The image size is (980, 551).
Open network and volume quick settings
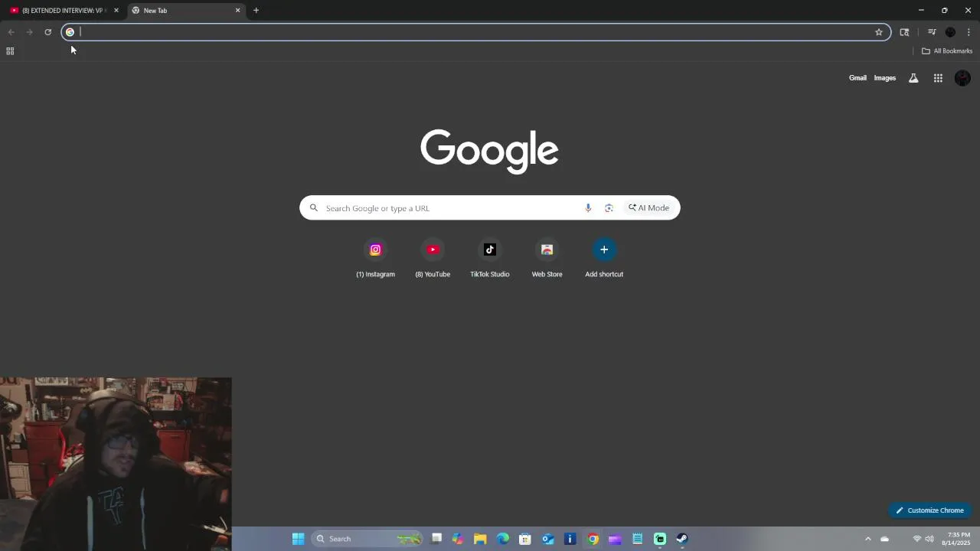click(923, 539)
